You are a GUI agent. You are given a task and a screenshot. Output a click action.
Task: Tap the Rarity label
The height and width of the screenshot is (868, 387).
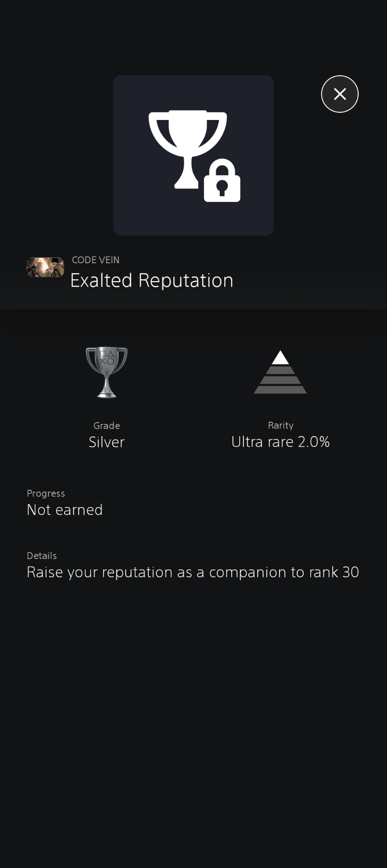click(280, 425)
